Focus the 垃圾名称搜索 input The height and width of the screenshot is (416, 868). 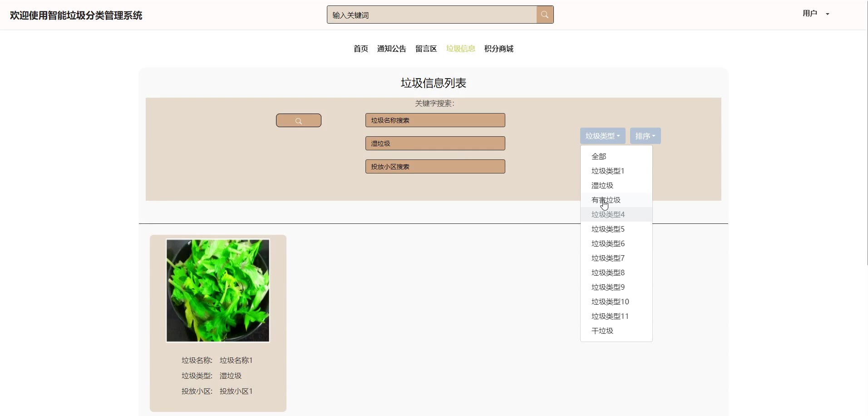(435, 120)
